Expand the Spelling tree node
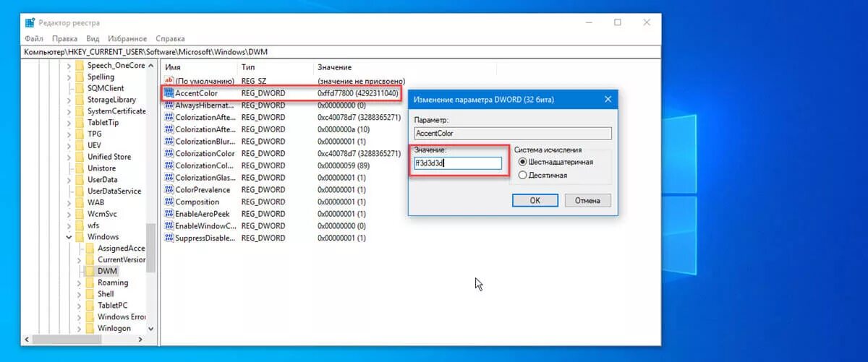 [x=69, y=77]
